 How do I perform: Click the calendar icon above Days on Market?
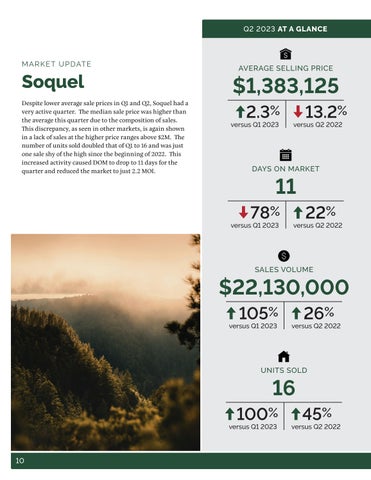tap(285, 155)
